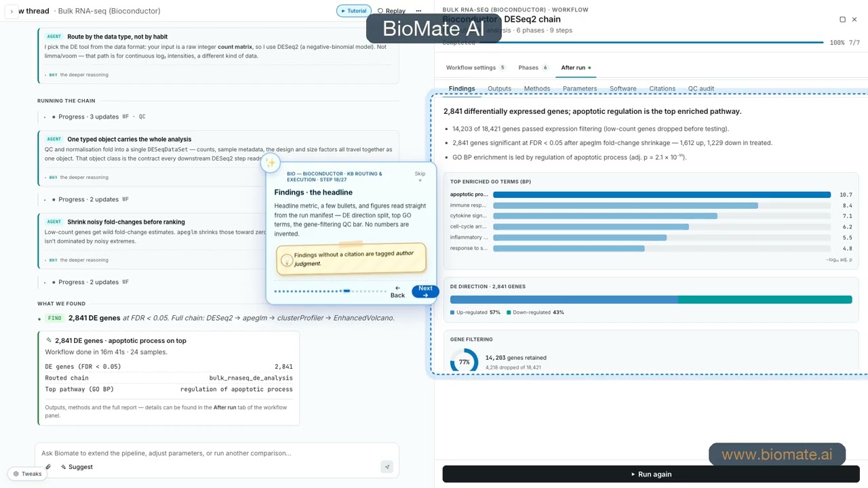Skip the tutorial tour
Viewport: 868px width, 488px height.
click(x=420, y=176)
